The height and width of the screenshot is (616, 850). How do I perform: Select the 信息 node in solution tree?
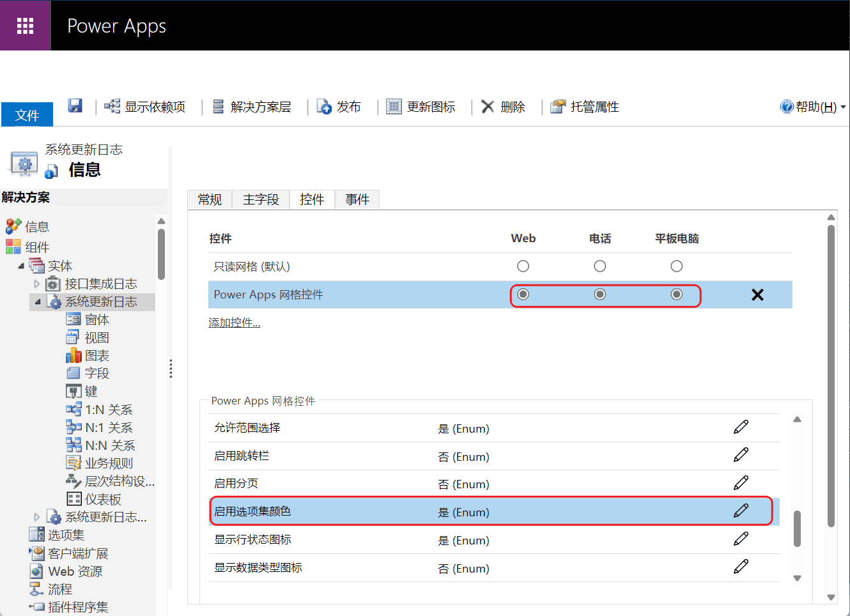tap(36, 227)
